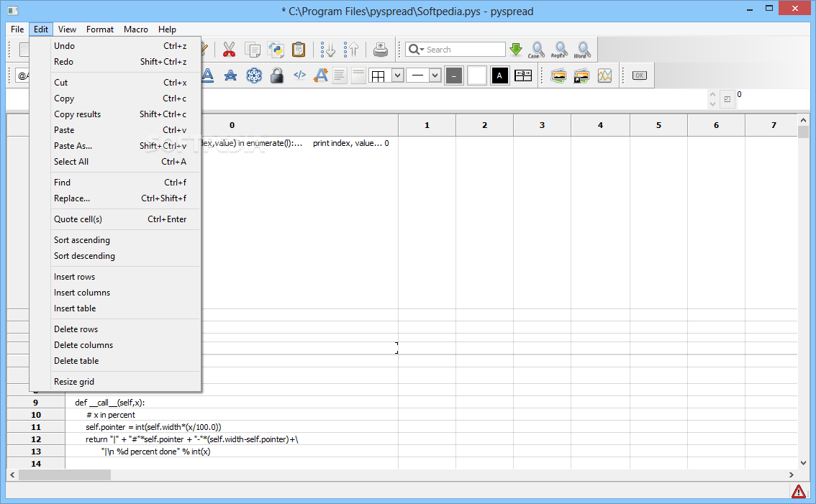Click the insert image icon

[x=558, y=75]
